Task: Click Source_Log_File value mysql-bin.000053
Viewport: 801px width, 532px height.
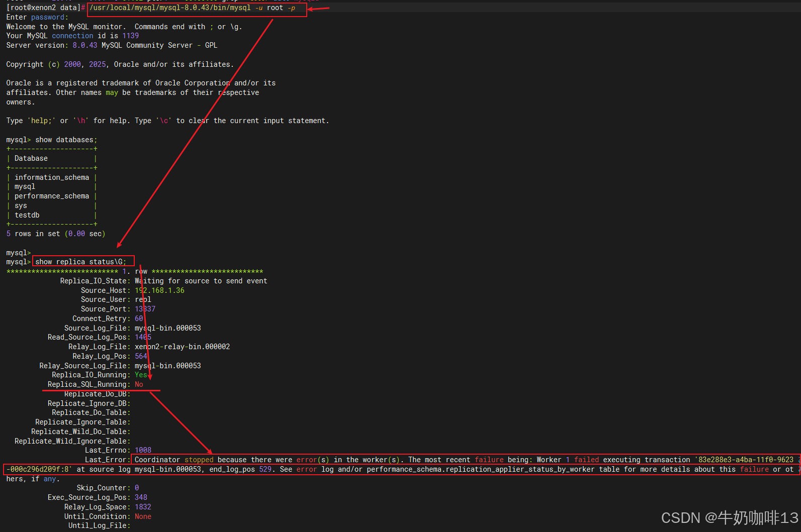Action: click(168, 329)
